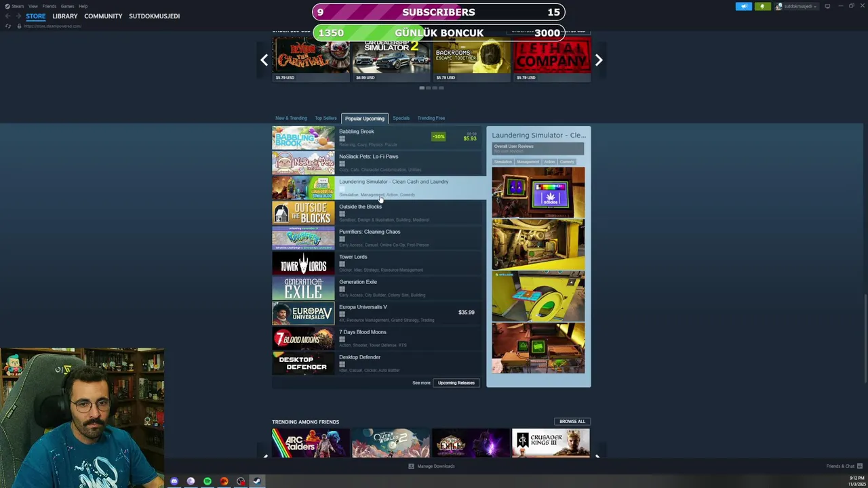Select the Trending Free tab
The image size is (868, 488).
point(431,118)
